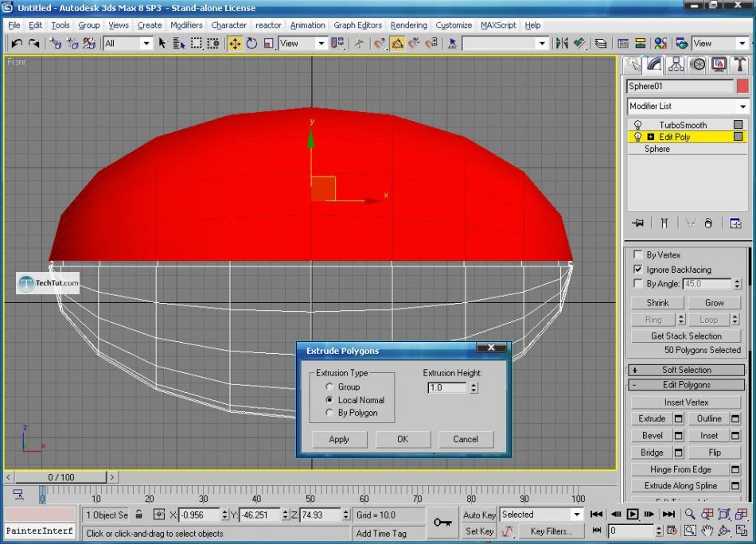Toggle the selection lock padlock icon
Image resolution: width=756 pixels, height=544 pixels.
click(138, 515)
